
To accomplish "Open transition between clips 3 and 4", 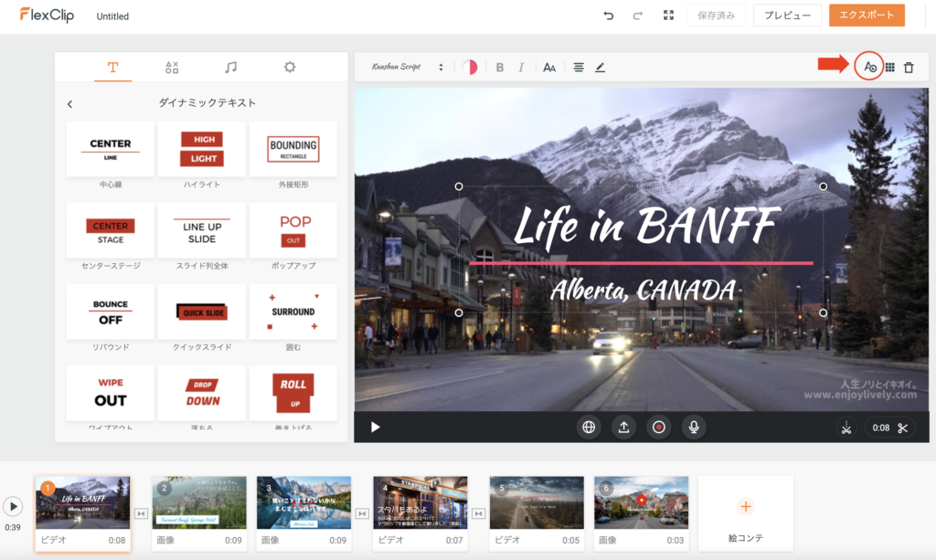I will coord(362,513).
